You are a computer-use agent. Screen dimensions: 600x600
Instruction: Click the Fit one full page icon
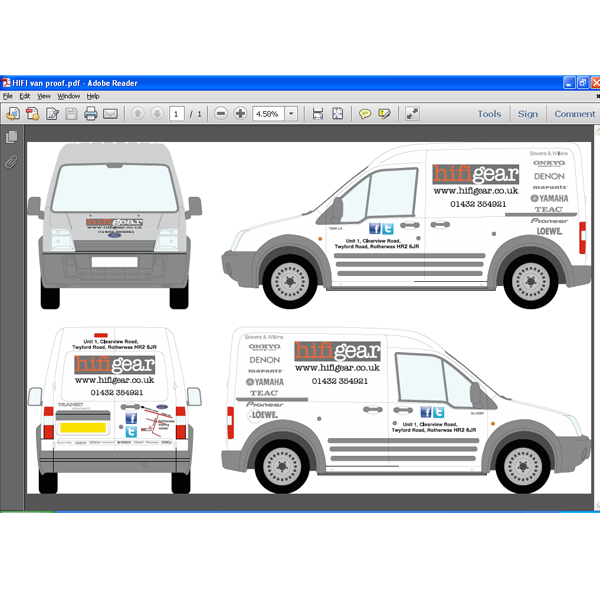click(x=338, y=114)
